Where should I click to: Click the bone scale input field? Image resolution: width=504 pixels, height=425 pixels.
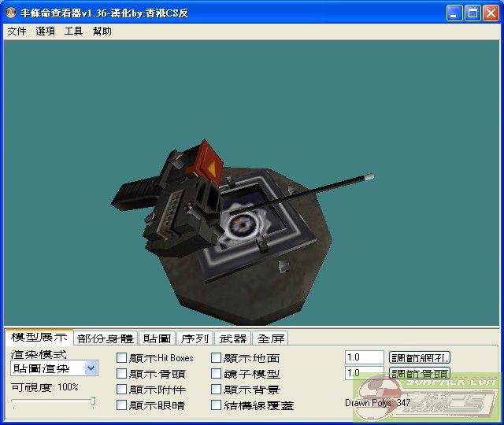(x=365, y=373)
